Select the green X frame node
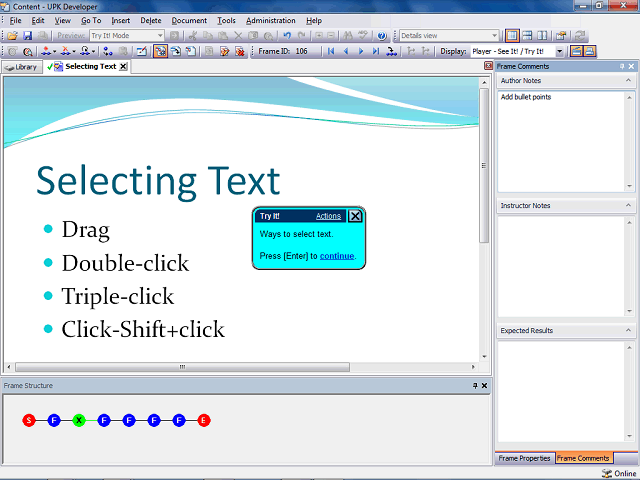The height and width of the screenshot is (480, 640). (79, 420)
